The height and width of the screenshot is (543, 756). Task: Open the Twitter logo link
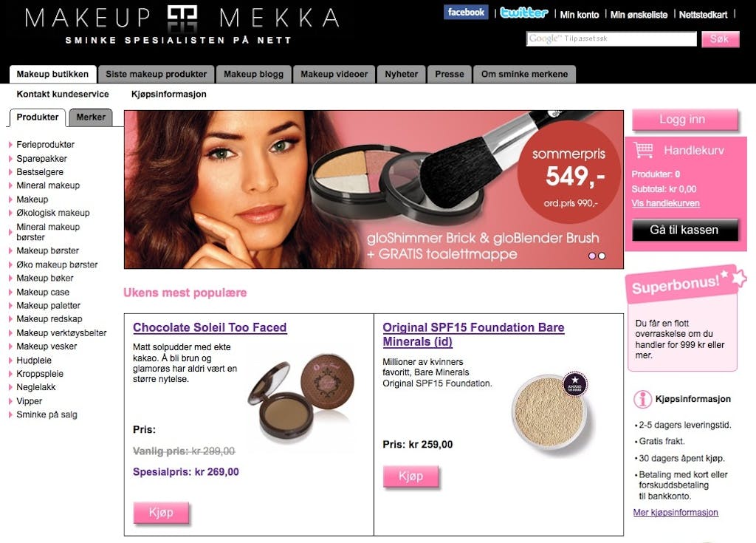(523, 13)
